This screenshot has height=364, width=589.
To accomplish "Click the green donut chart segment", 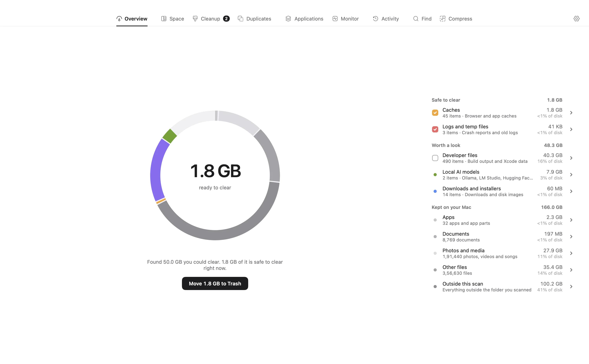I will coord(170,136).
